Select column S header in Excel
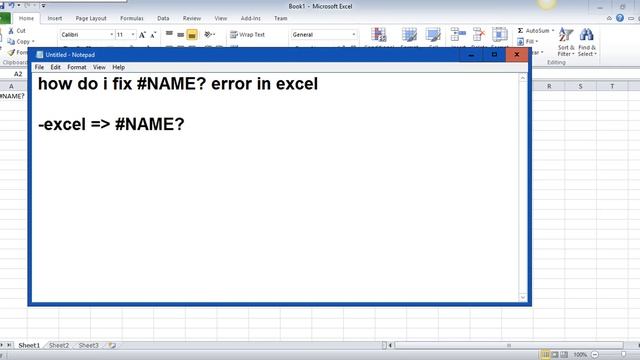The width and height of the screenshot is (640, 360). [x=580, y=86]
